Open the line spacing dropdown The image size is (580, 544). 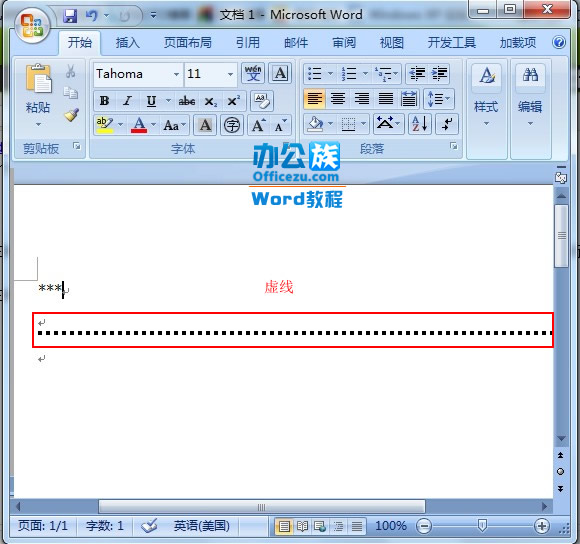[x=439, y=99]
